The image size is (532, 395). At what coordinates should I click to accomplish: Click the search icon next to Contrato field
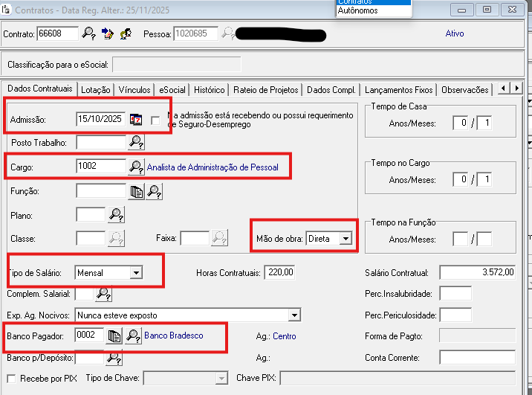89,33
